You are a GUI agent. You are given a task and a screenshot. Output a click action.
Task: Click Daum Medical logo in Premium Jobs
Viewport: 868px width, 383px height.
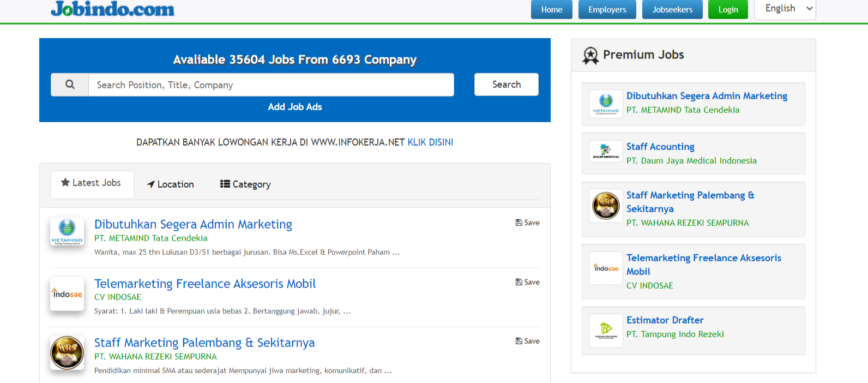pos(606,151)
